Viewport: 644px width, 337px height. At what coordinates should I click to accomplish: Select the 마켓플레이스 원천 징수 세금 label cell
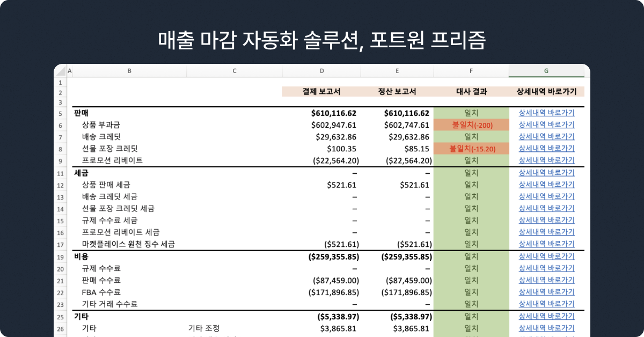click(128, 244)
